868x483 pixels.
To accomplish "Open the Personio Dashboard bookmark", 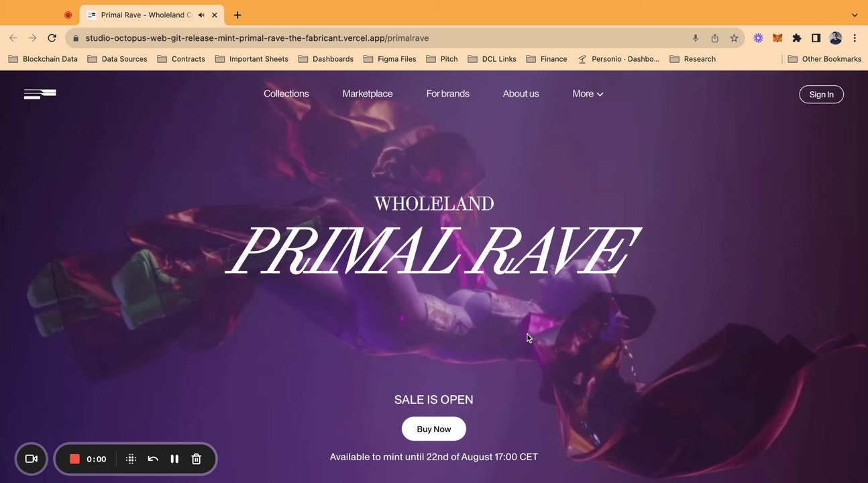I will click(618, 59).
